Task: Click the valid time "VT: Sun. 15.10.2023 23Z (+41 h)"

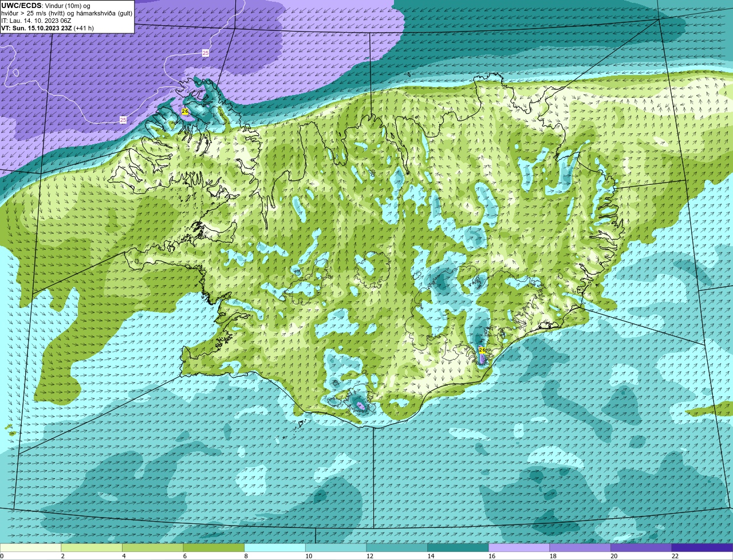Action: coord(48,28)
